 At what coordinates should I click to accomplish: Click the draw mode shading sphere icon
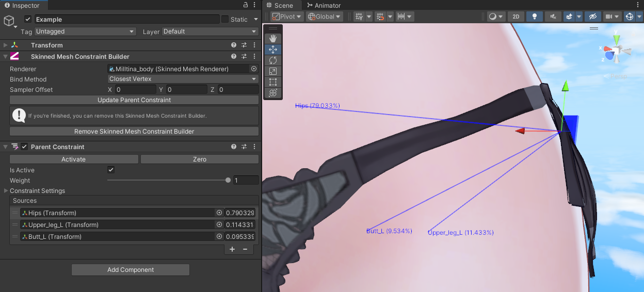493,17
